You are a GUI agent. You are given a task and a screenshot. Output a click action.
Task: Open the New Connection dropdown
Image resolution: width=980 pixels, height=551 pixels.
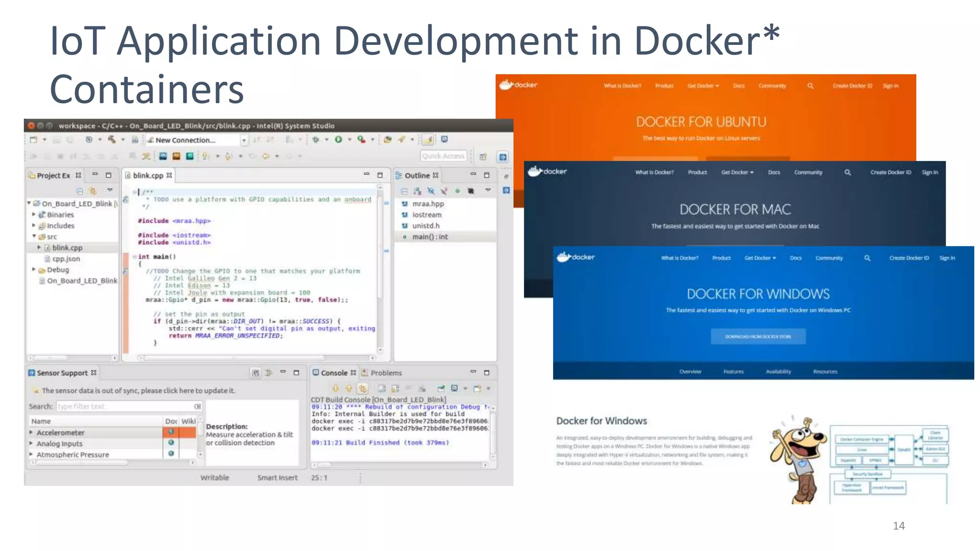pyautogui.click(x=244, y=140)
